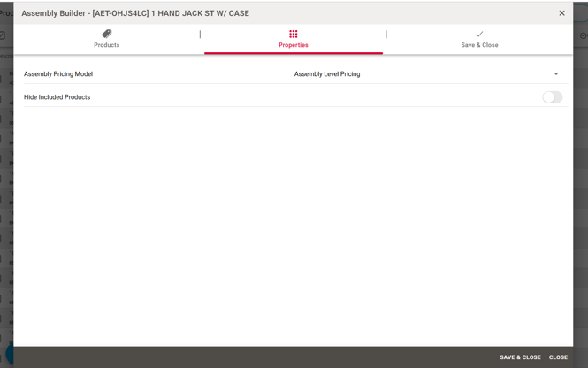Open the Assembly Level Pricing selection field

[x=416, y=74]
